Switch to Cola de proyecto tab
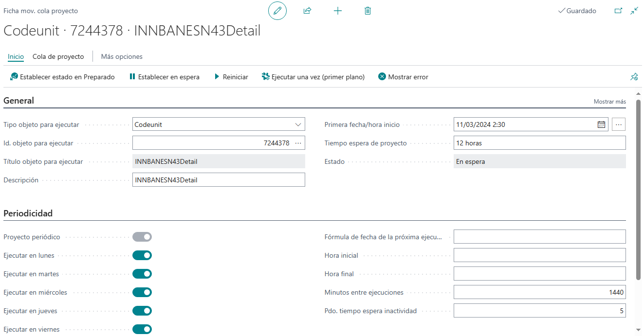Image resolution: width=644 pixels, height=336 pixels. point(58,56)
